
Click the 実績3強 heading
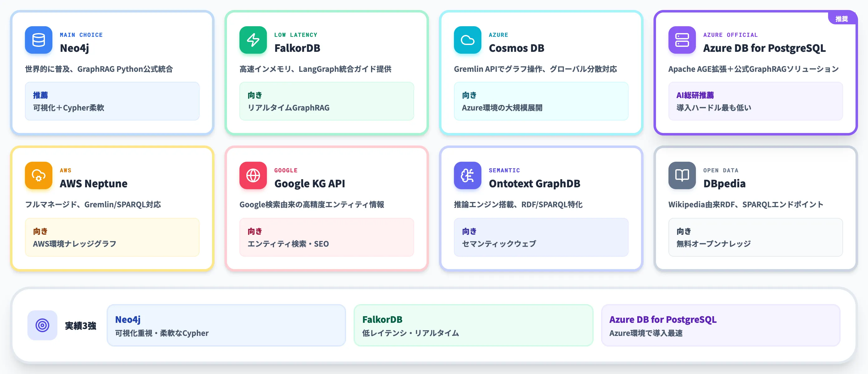pos(80,326)
